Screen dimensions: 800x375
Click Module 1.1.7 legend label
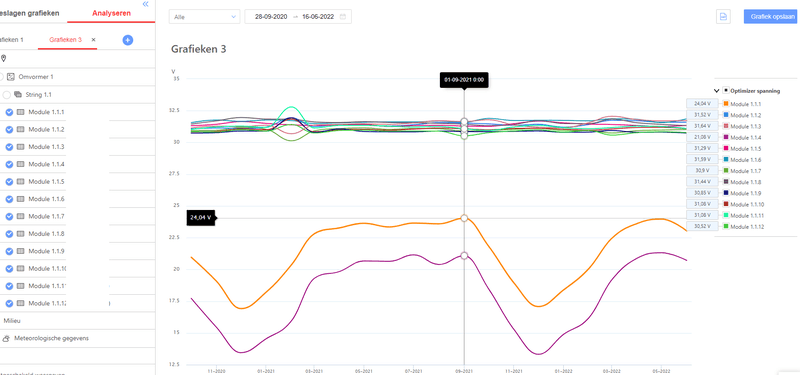(x=745, y=171)
